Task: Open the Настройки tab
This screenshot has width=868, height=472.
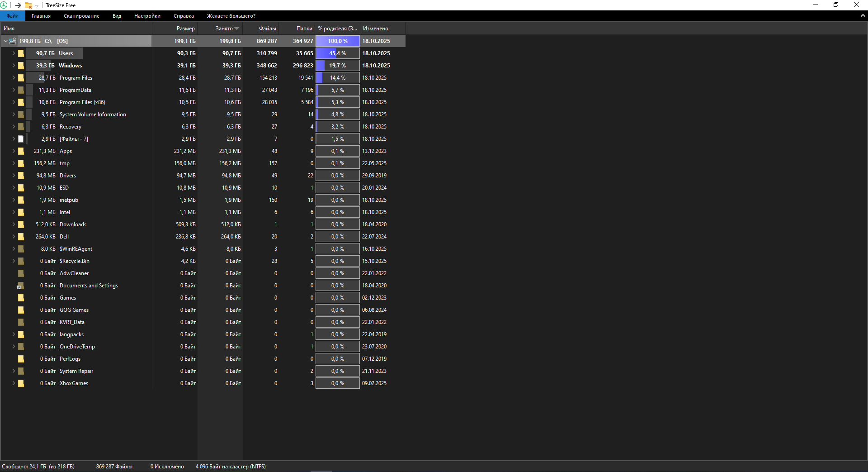Action: [147, 16]
